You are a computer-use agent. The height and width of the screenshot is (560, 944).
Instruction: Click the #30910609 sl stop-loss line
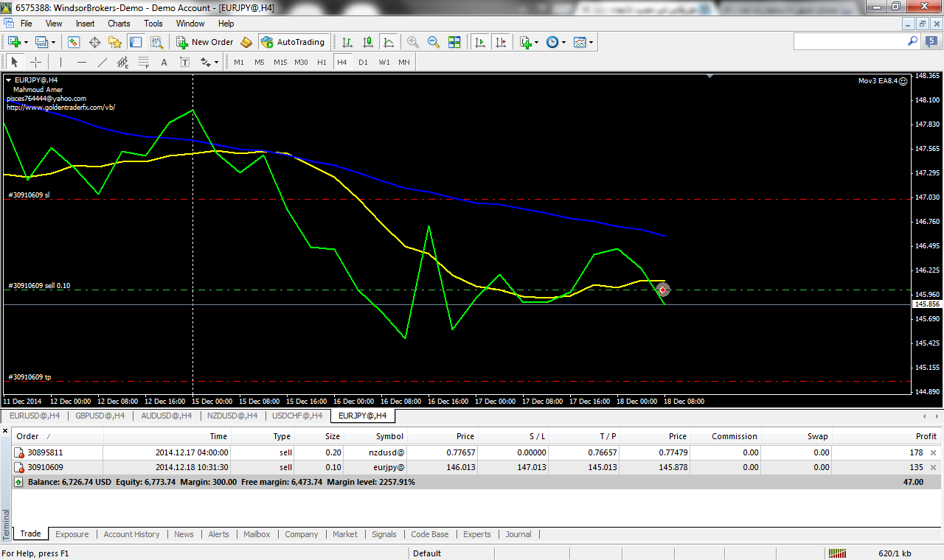[x=457, y=199]
